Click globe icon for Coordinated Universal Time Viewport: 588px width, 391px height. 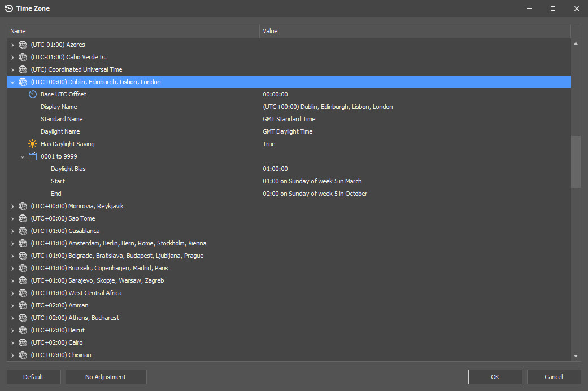pos(23,69)
